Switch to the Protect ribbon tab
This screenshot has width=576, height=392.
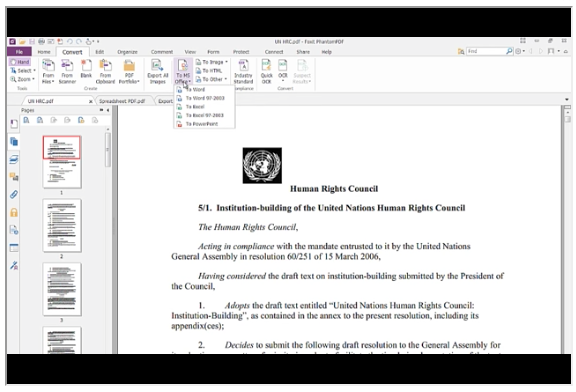tap(241, 52)
